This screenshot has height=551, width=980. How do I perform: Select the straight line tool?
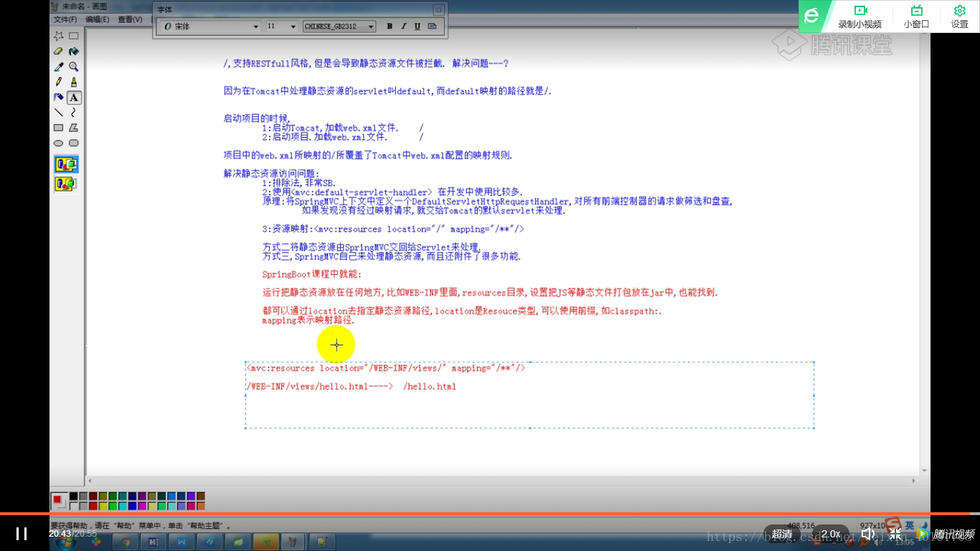(x=59, y=112)
